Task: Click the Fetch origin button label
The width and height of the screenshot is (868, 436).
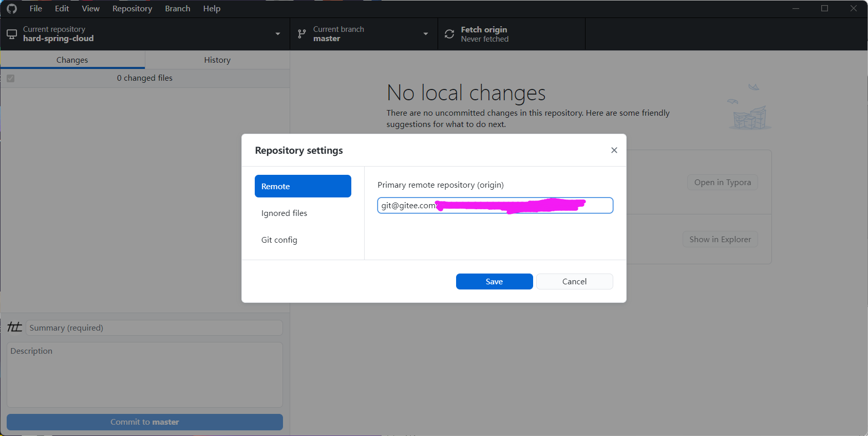Action: coord(484,29)
